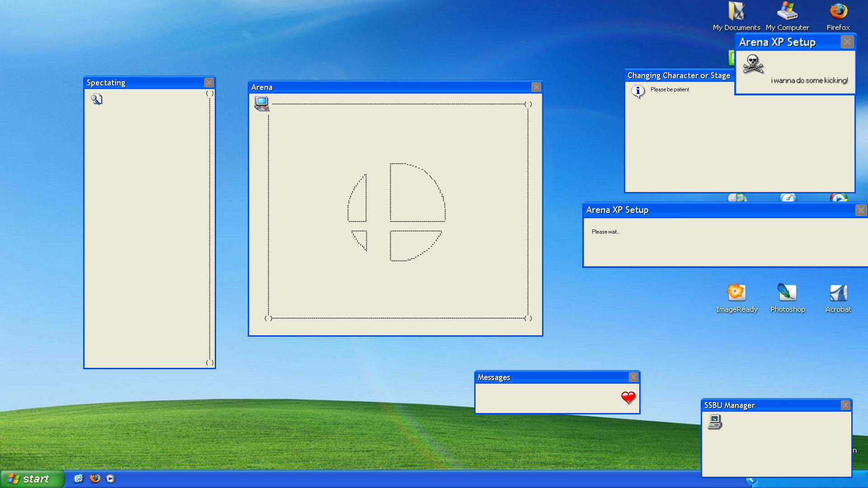Launch Firefox from the desktop
Viewport: 868px width, 488px height.
point(838,11)
